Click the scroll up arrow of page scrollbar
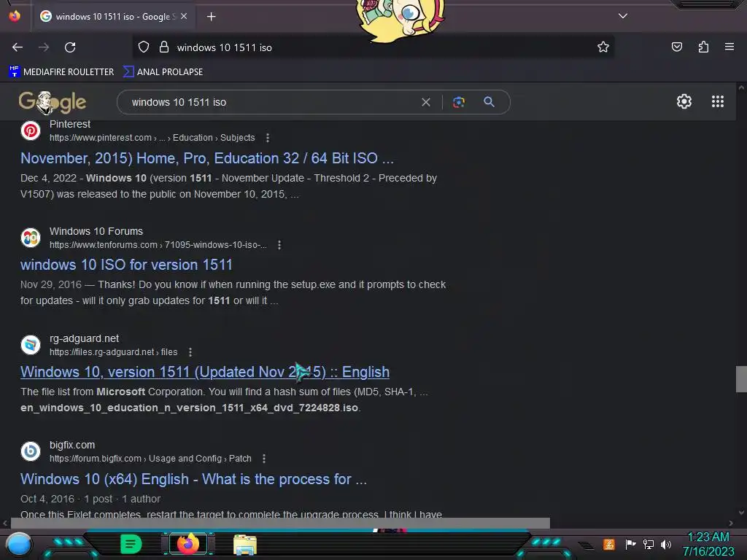The width and height of the screenshot is (747, 560). [x=741, y=87]
